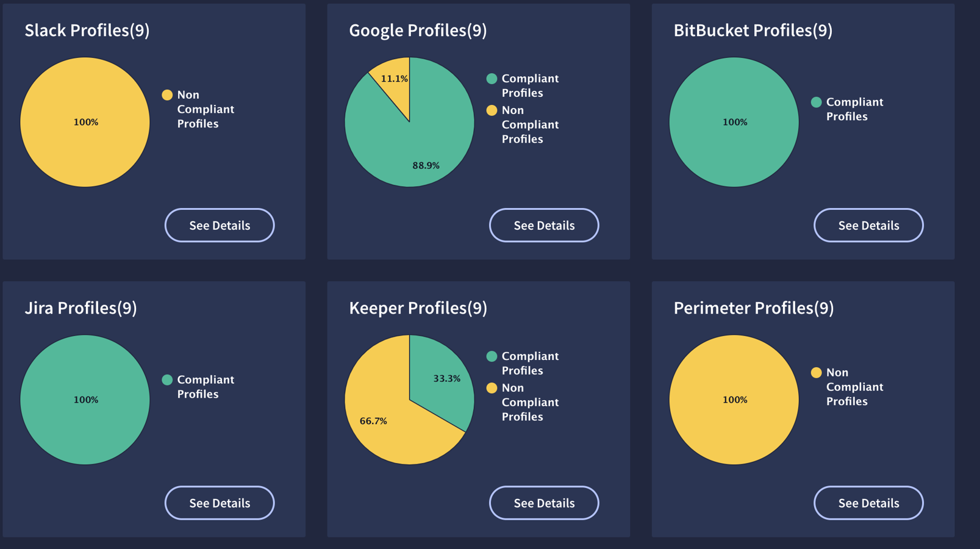This screenshot has height=549, width=980.
Task: Click yellow legend dot in Slack Profiles card
Action: 167,95
